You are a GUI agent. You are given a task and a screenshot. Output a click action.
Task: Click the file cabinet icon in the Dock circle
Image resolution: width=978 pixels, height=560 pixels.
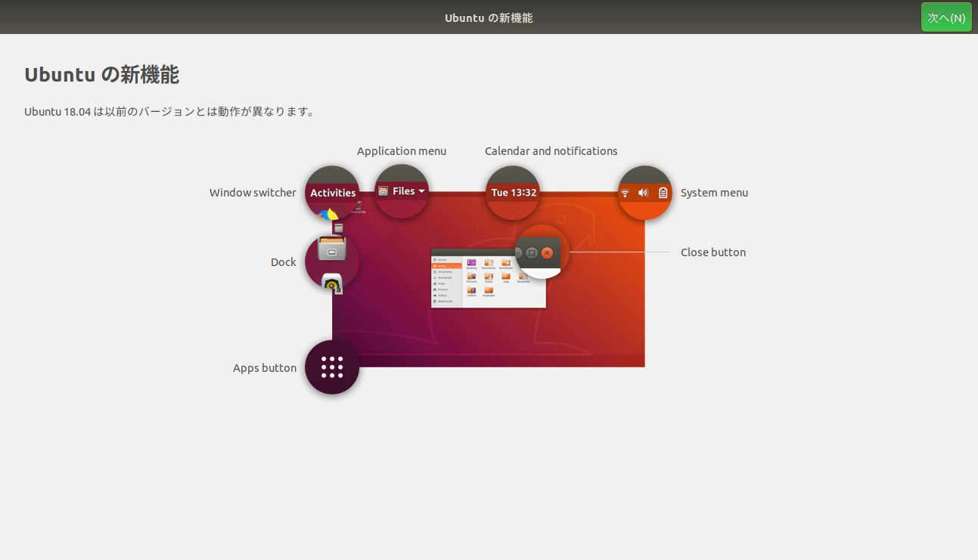[332, 249]
